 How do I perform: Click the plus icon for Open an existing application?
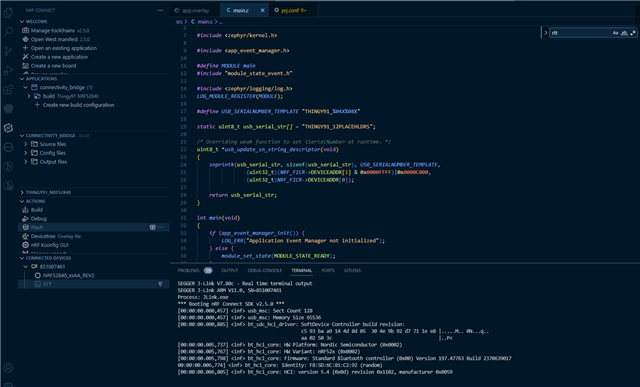(x=25, y=48)
